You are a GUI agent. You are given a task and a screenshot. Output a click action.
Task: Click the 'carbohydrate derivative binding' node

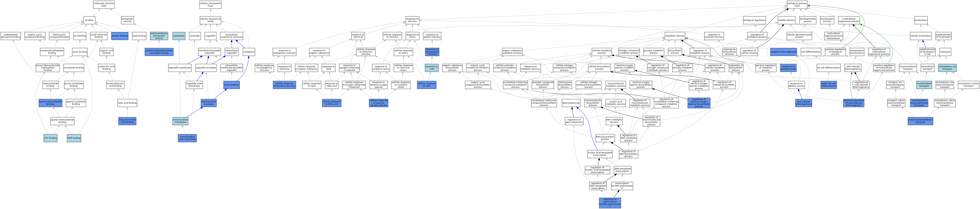[x=11, y=36]
